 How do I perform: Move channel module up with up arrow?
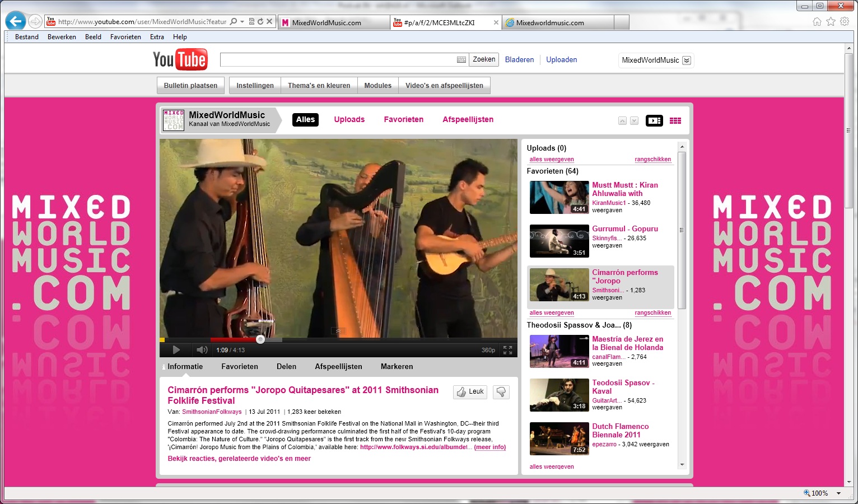coord(622,121)
